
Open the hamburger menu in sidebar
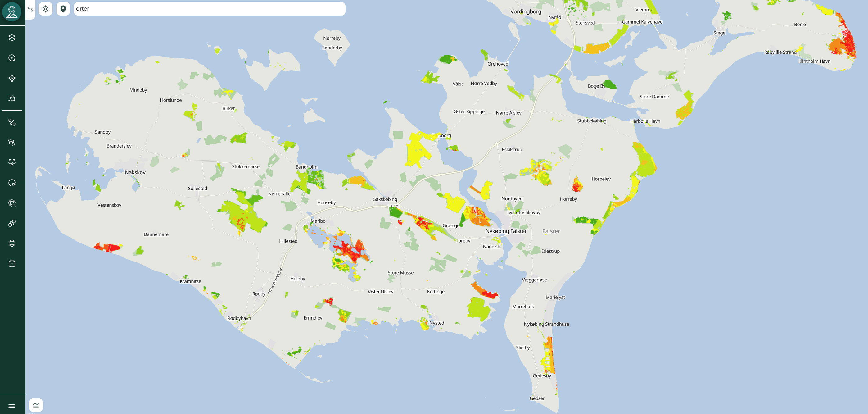coord(12,406)
